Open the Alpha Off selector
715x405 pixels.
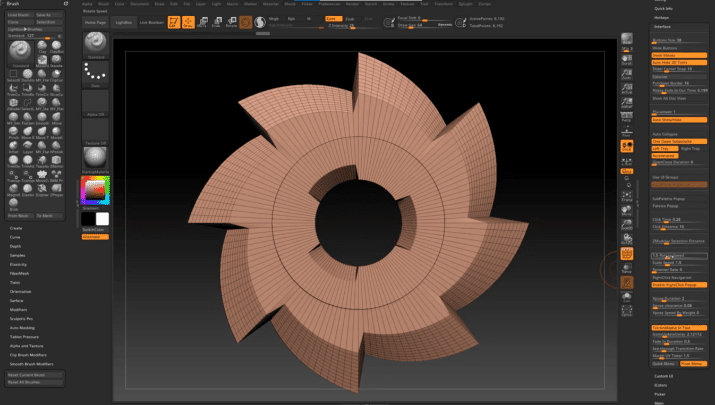[x=95, y=103]
